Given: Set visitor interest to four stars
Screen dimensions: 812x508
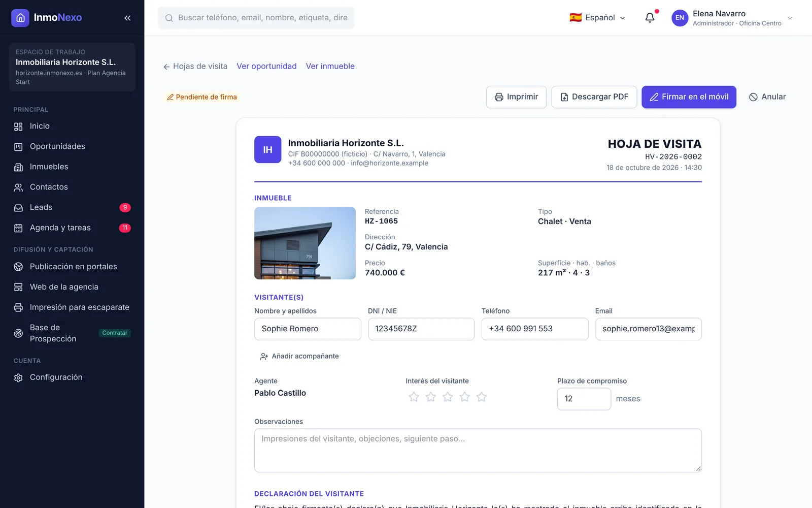Looking at the screenshot, I should pos(465,397).
